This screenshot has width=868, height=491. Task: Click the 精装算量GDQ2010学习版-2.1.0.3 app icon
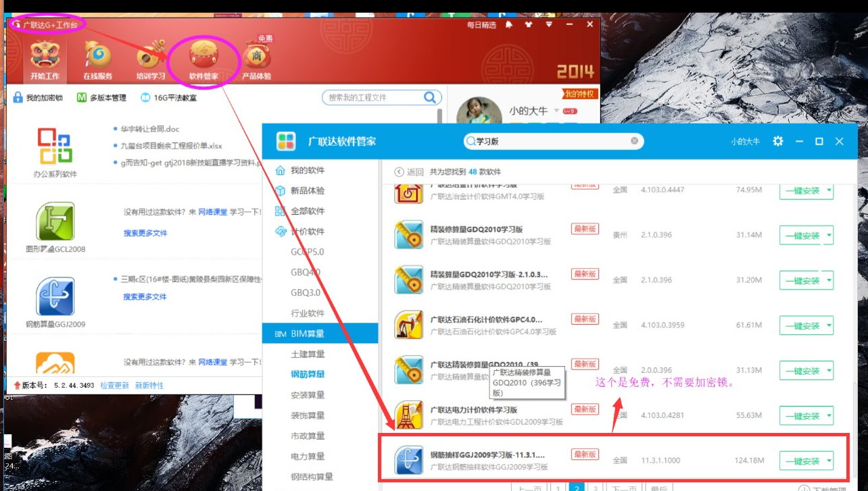tap(409, 280)
